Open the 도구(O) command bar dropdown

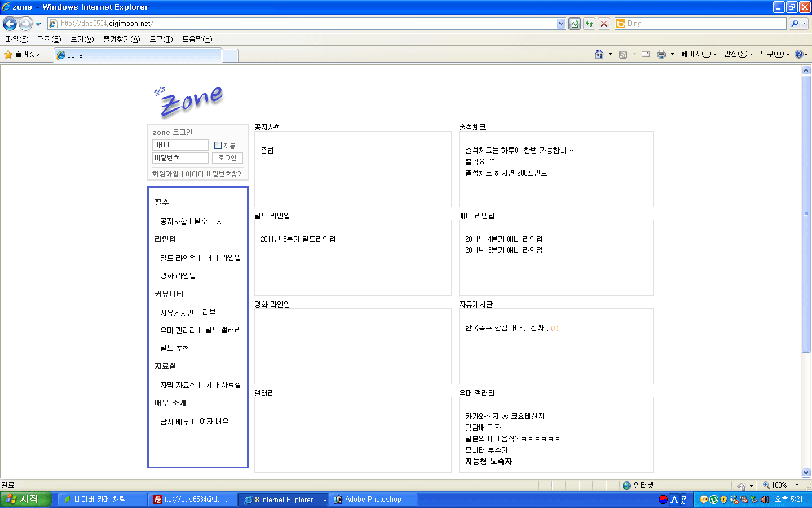click(775, 54)
